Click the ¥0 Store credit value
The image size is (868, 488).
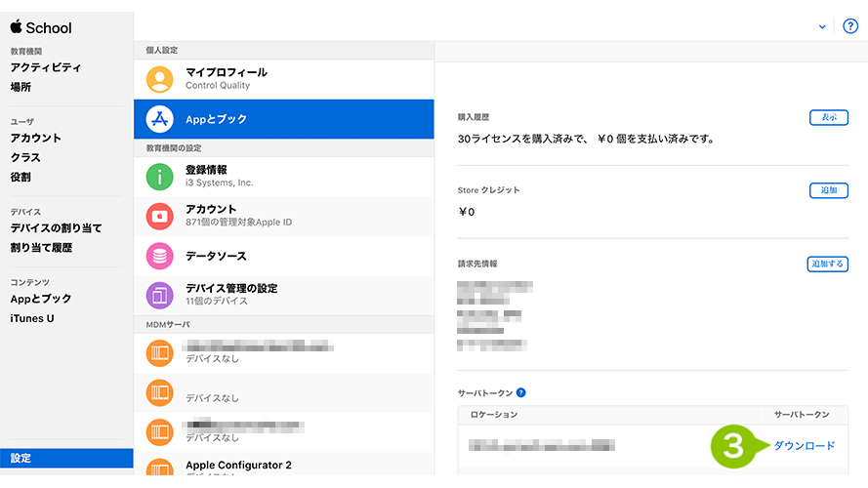pyautogui.click(x=466, y=212)
